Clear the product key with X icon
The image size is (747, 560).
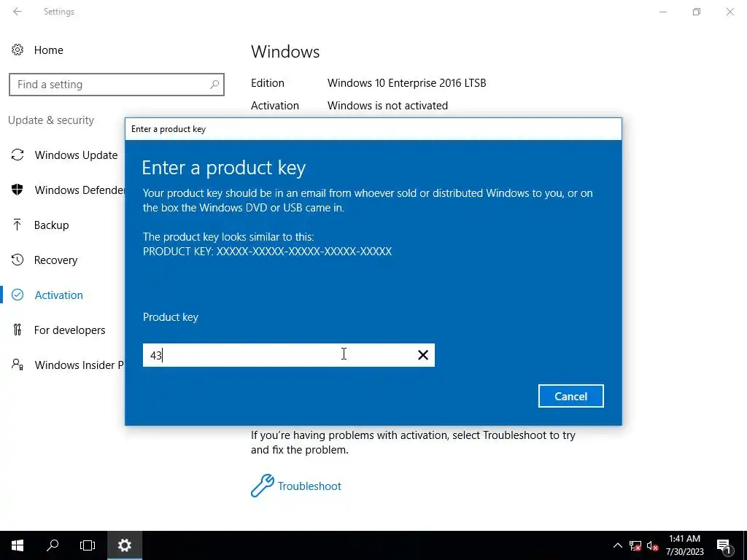(423, 355)
